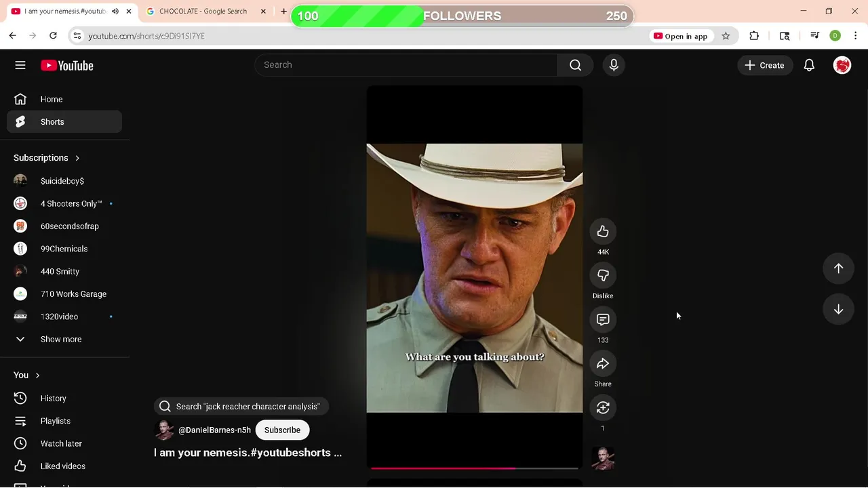The width and height of the screenshot is (868, 488).
Task: Click the Create button
Action: [x=764, y=65]
